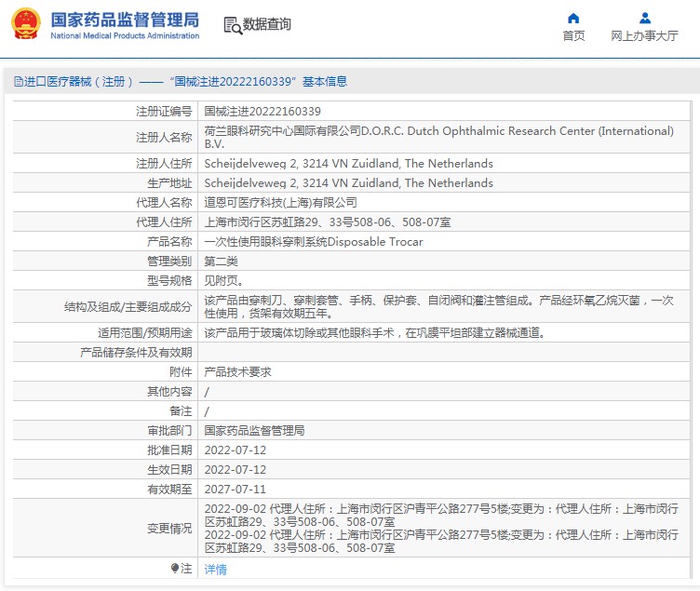
Task: Click product name Disposable Trocar value
Action: 314,242
